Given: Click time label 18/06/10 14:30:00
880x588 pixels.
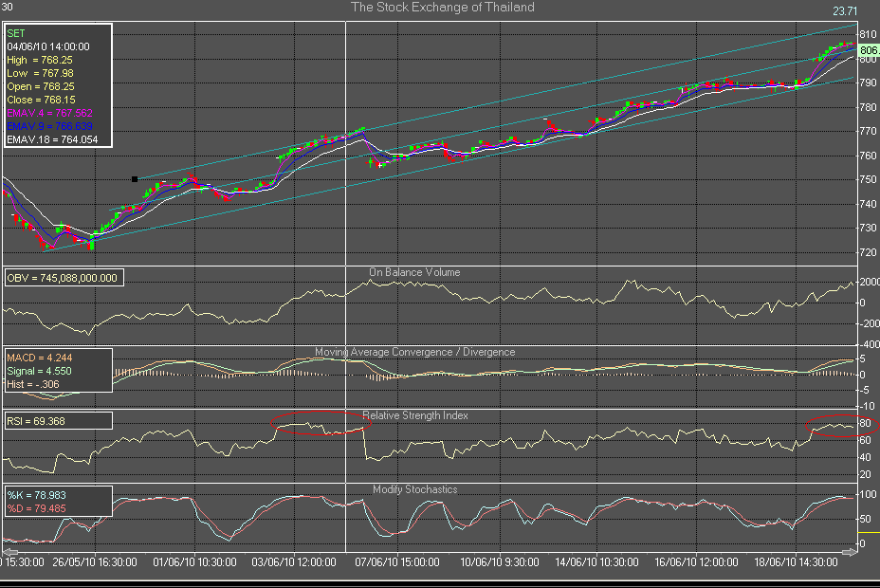Looking at the screenshot, I should pyautogui.click(x=796, y=561).
